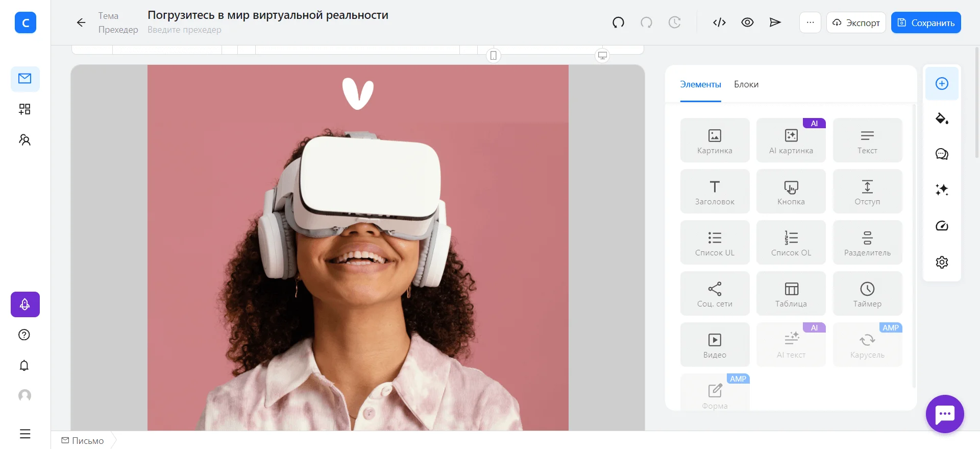Choose the AI картинка element
The width and height of the screenshot is (980, 449).
[791, 140]
